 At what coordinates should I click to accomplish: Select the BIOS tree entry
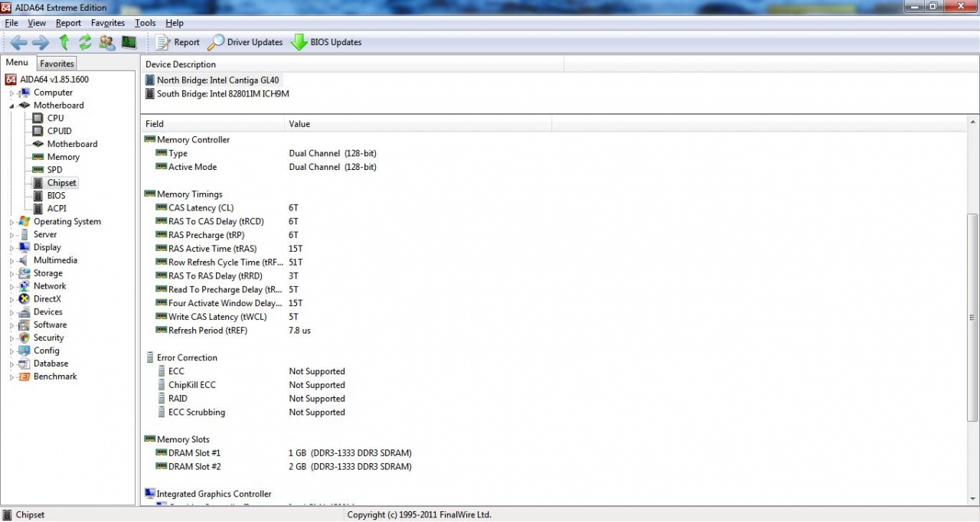57,196
